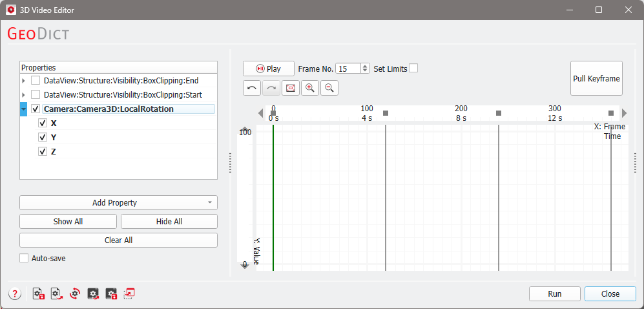Image resolution: width=644 pixels, height=309 pixels.
Task: Click the '200 8 s' timeline ruler label
Action: coord(461,113)
